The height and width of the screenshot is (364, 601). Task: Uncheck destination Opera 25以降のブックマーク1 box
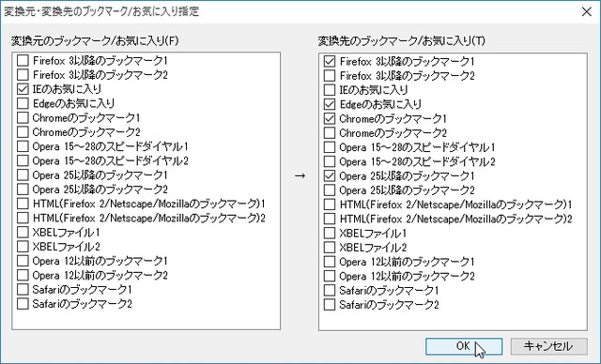330,175
